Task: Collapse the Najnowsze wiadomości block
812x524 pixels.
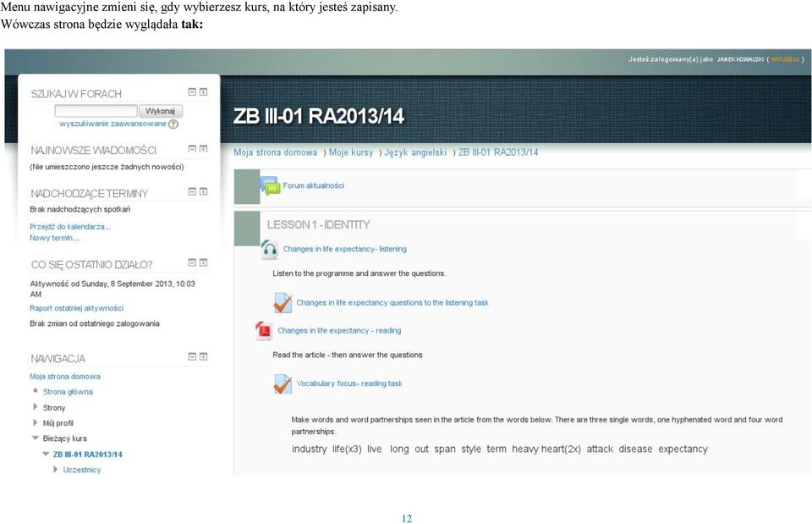Action: pyautogui.click(x=192, y=149)
